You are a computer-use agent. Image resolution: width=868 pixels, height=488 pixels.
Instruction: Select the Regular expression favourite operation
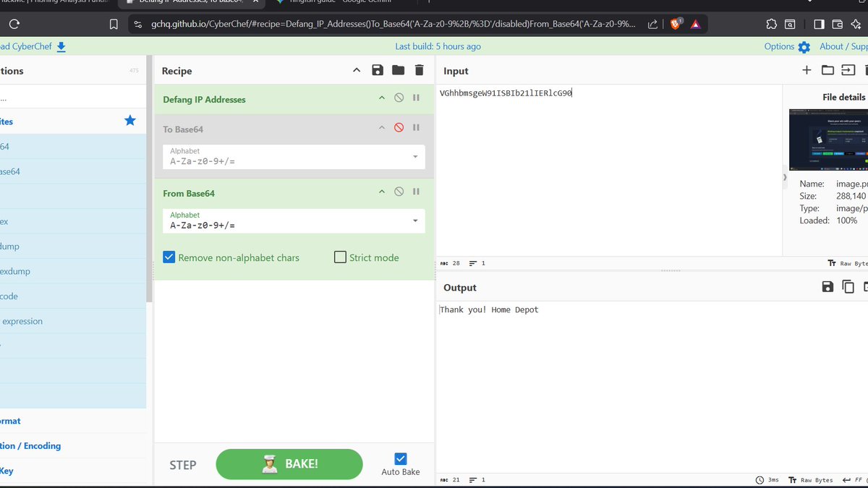pyautogui.click(x=72, y=321)
